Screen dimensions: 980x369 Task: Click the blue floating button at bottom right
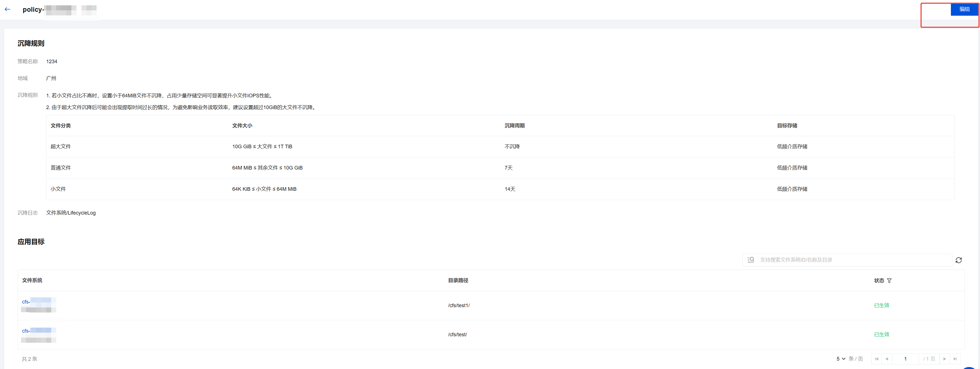pos(969,367)
